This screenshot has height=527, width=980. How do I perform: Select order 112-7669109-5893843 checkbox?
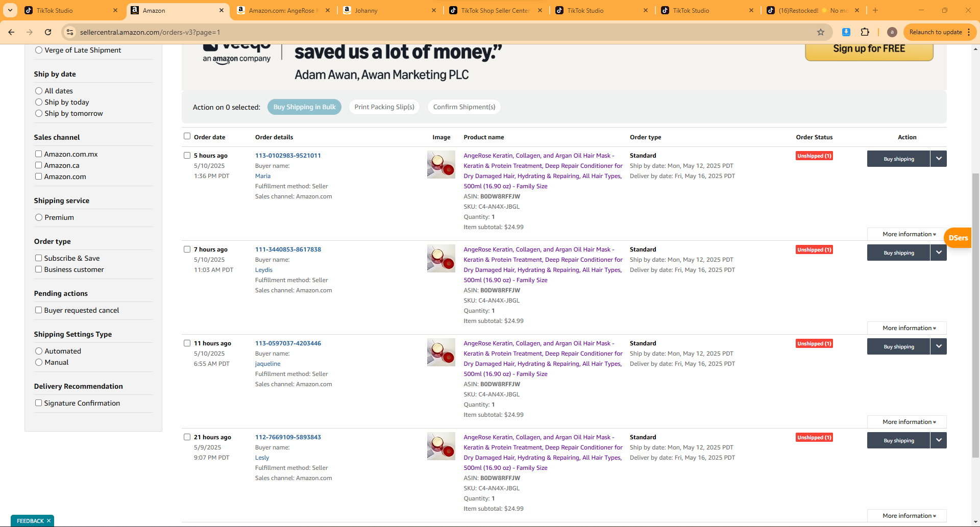187,437
